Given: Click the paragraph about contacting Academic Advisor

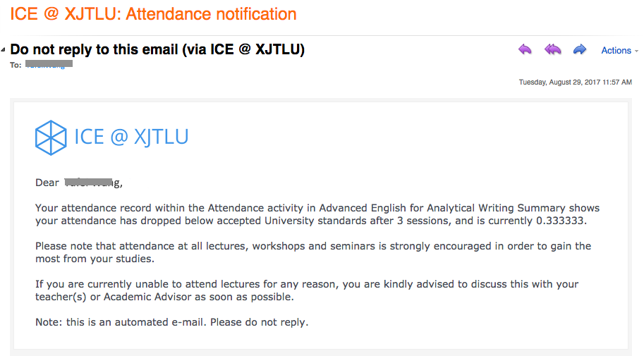Looking at the screenshot, I should [x=307, y=290].
